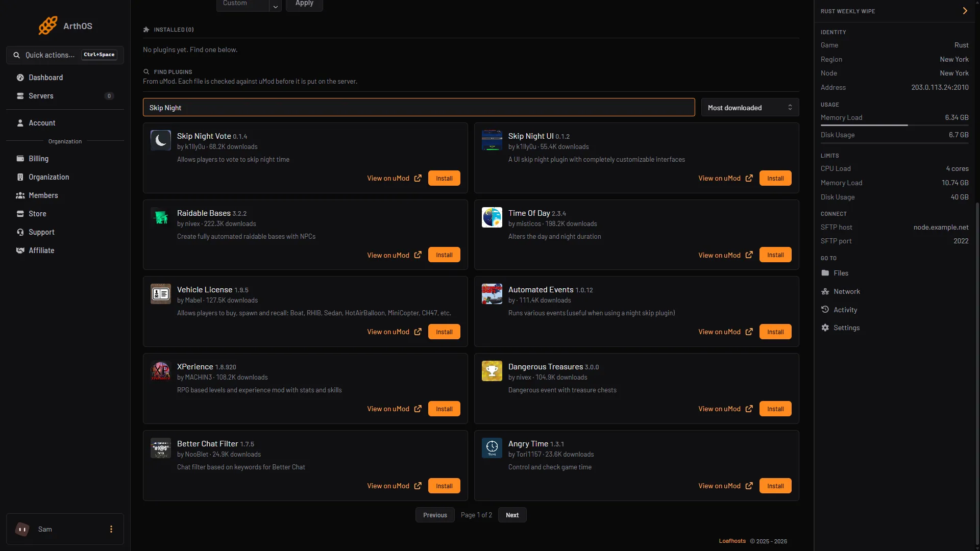Screen dimensions: 980x551
Task: Click the Time Of Day plugin icon
Action: point(492,217)
